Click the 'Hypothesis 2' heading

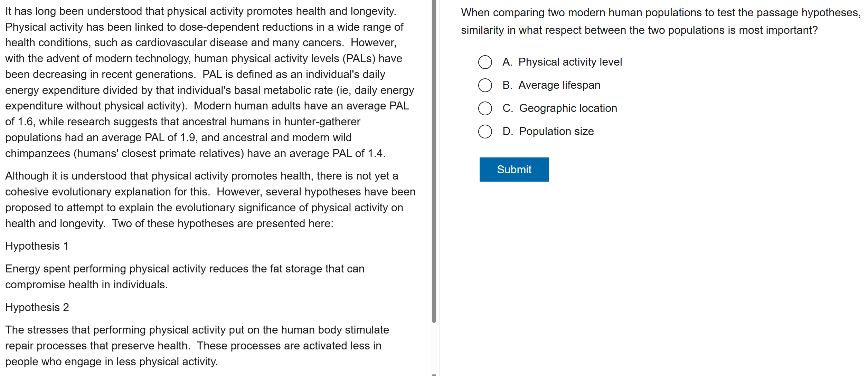[37, 308]
